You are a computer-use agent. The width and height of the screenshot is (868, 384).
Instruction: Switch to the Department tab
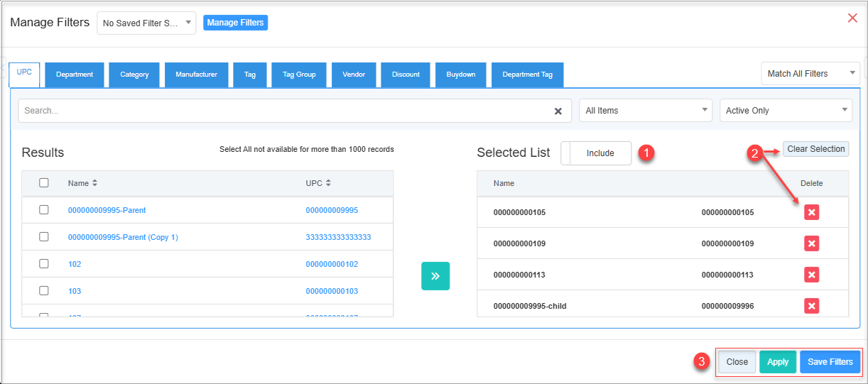click(75, 75)
